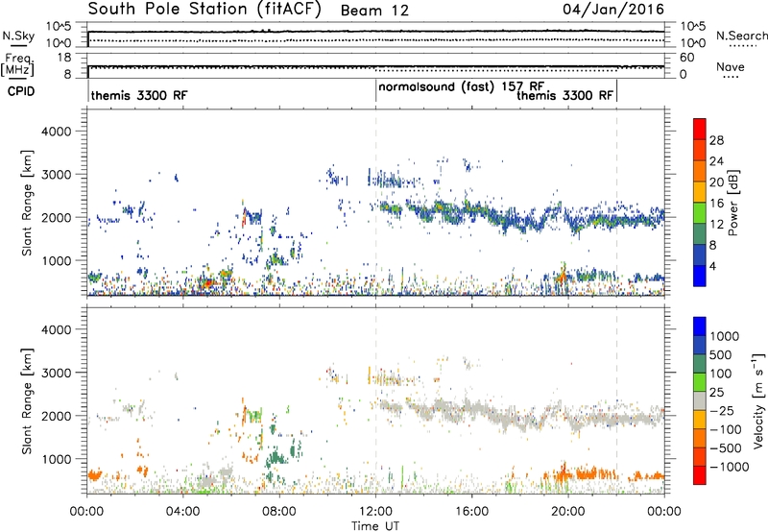Click the blue top segment of the Velocity colorbar
The image size is (768, 532).
click(x=700, y=326)
